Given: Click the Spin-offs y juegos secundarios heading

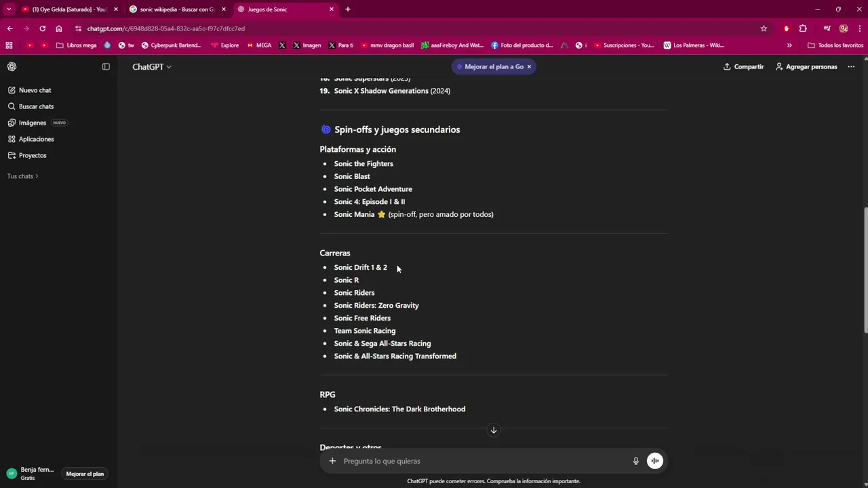Looking at the screenshot, I should (x=397, y=129).
